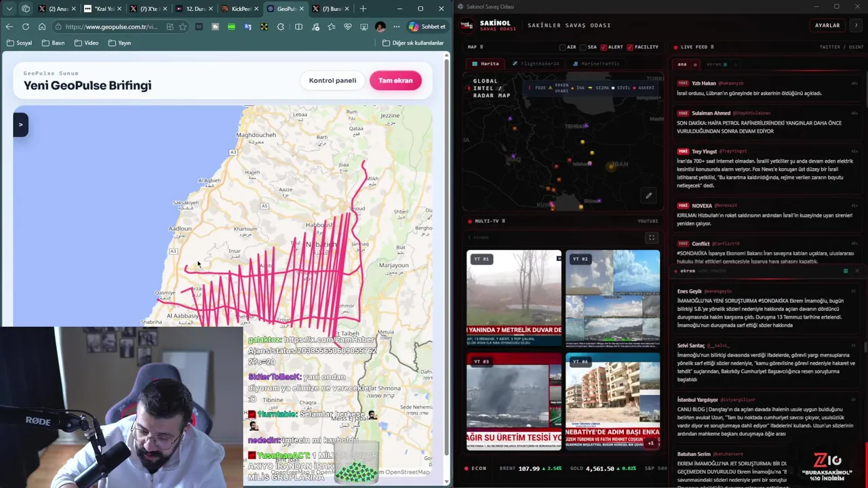Favorite this page with the star icon
This screenshot has width=868, height=488.
coord(182,26)
